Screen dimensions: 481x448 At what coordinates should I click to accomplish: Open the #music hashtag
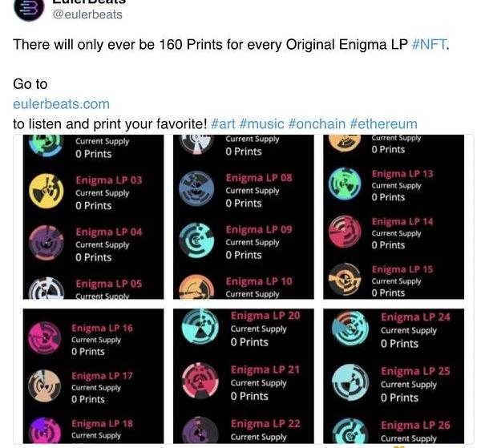[261, 124]
